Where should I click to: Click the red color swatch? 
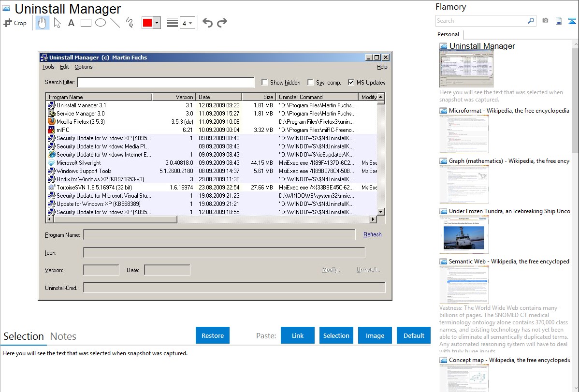[x=147, y=23]
